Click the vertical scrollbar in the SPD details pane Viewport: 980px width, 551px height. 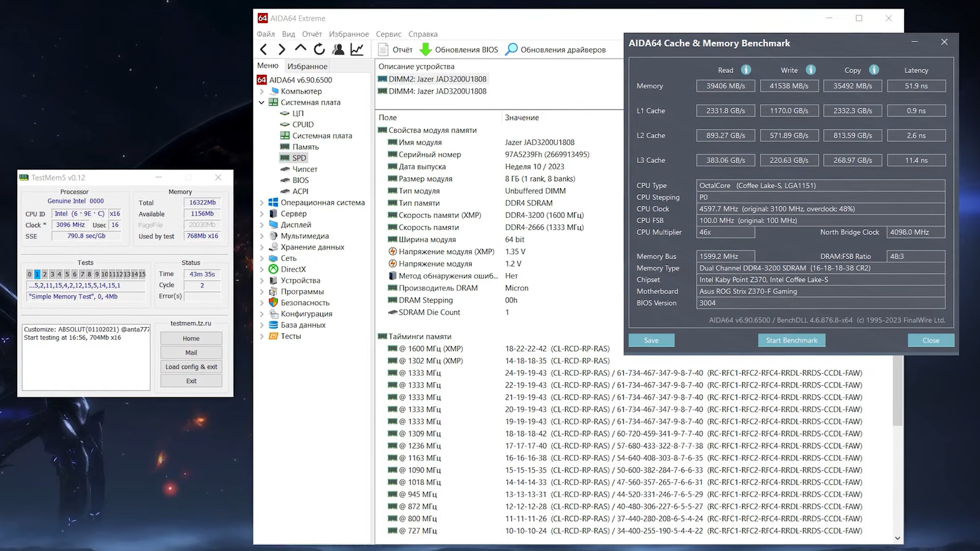coord(897,392)
